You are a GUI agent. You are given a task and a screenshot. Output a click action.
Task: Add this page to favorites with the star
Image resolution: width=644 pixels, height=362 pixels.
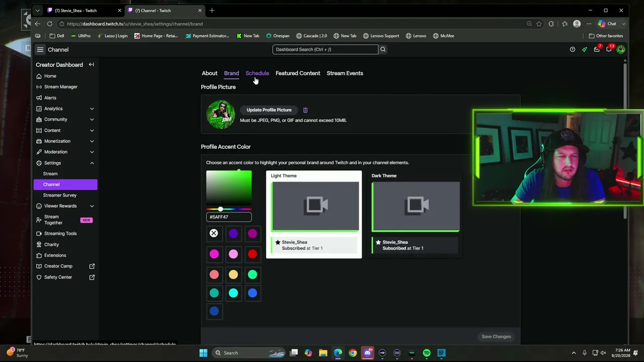(x=539, y=24)
